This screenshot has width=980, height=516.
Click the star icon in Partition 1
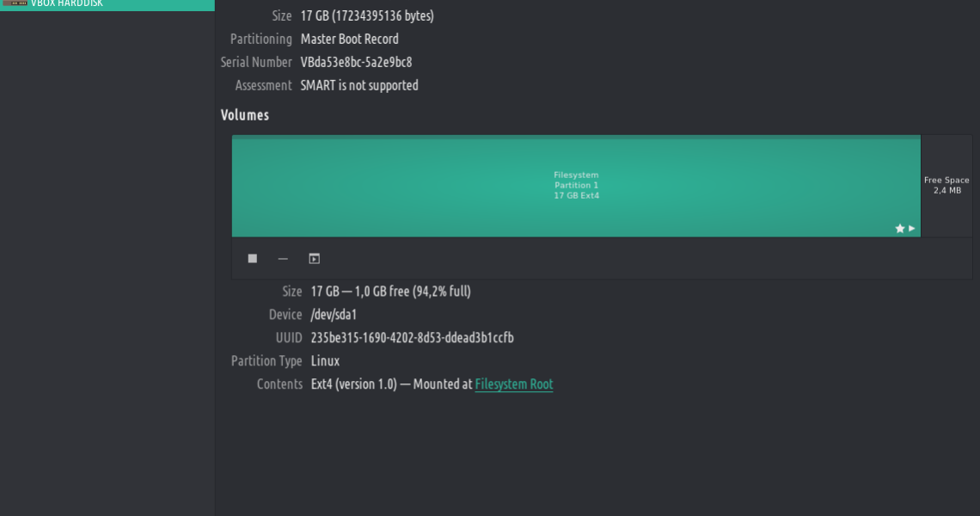pyautogui.click(x=900, y=229)
